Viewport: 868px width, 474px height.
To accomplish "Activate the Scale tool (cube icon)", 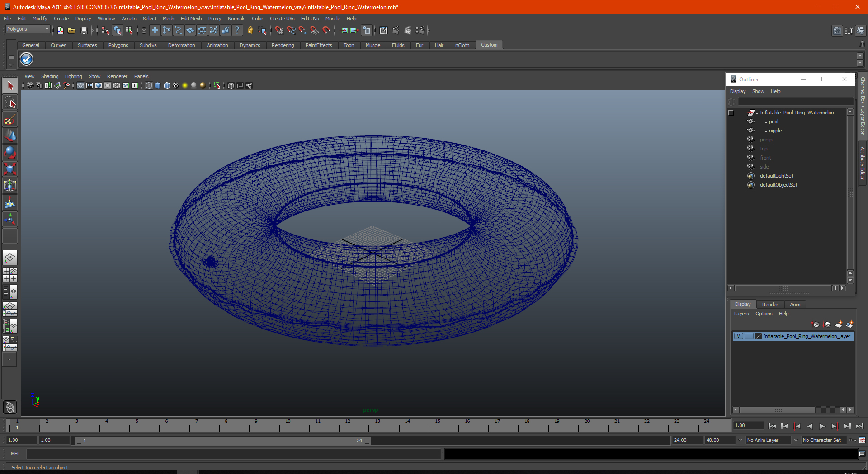I will (10, 169).
